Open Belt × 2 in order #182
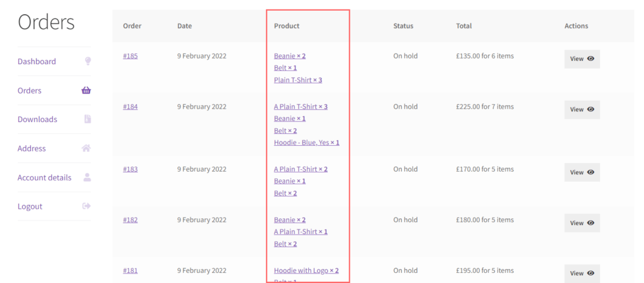Image resolution: width=644 pixels, height=283 pixels. tap(286, 245)
